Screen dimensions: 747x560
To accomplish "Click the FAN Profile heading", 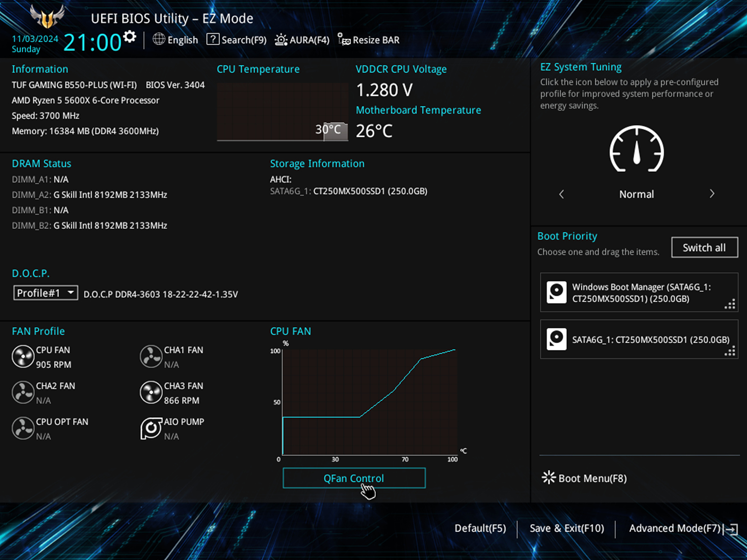I will 38,331.
